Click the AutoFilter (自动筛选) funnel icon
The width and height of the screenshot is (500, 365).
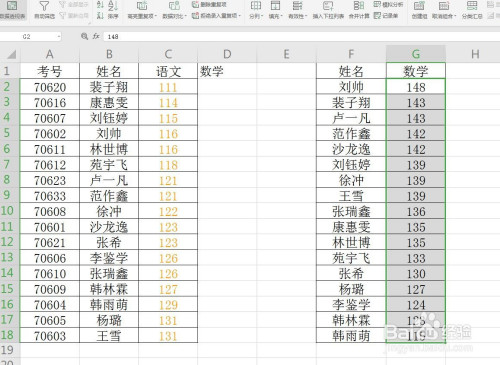click(44, 7)
